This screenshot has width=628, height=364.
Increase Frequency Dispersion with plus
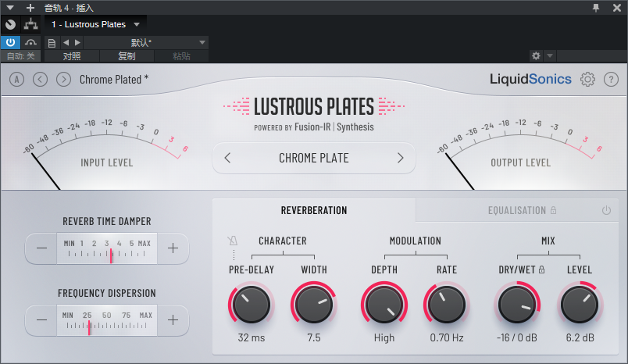pyautogui.click(x=173, y=320)
